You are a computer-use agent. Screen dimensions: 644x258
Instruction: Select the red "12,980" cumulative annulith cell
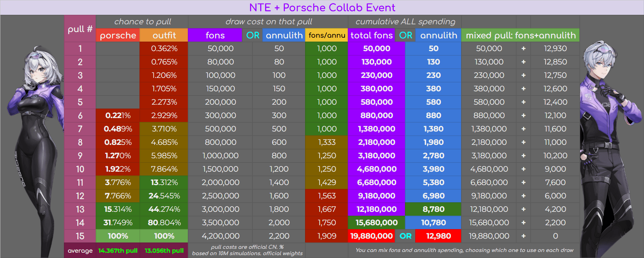pos(439,236)
